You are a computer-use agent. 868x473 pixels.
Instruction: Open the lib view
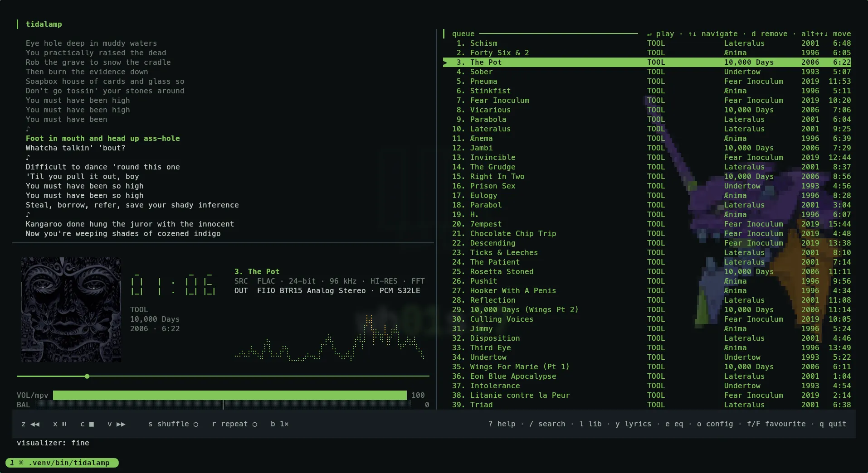coord(590,424)
